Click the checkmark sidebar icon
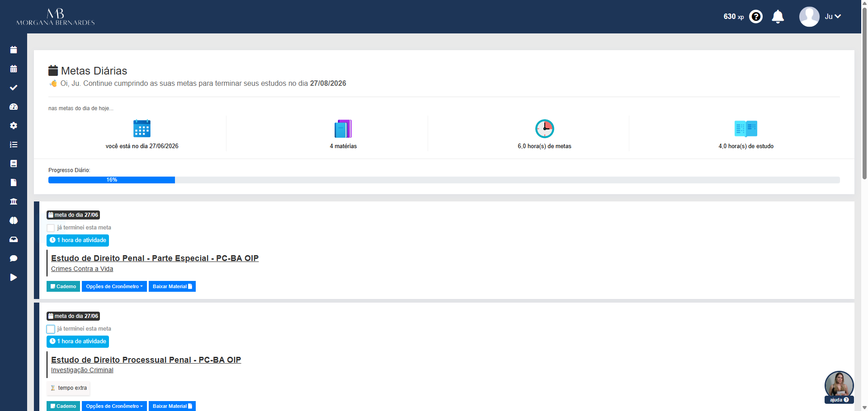Image resolution: width=868 pixels, height=411 pixels. pos(14,88)
